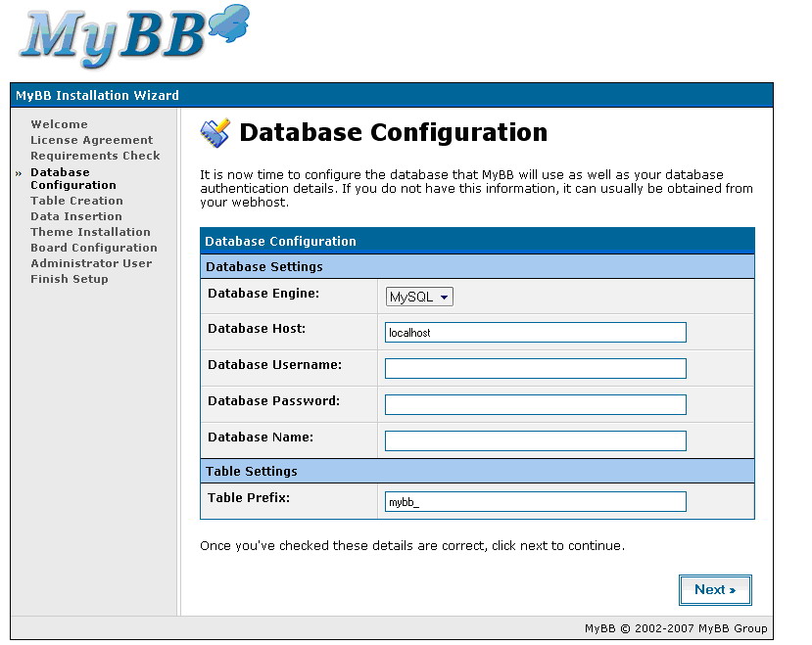This screenshot has width=812, height=645.
Task: Click the Database Name: label
Action: pos(261,437)
